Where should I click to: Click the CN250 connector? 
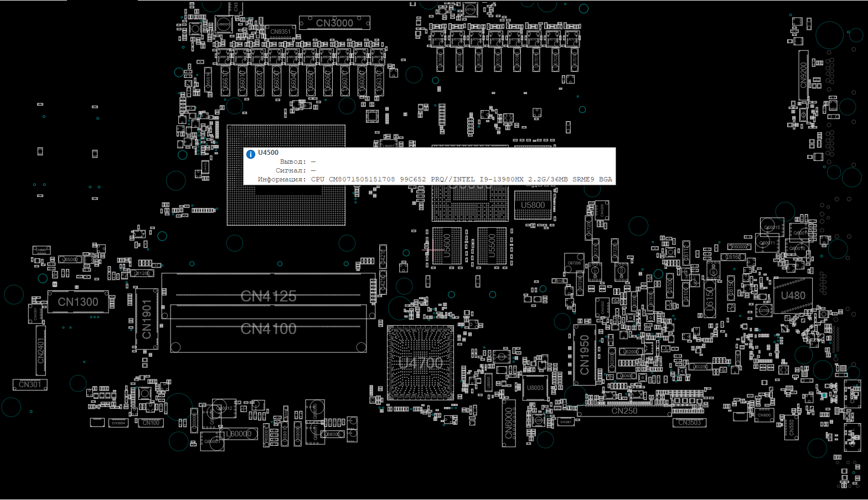pos(624,412)
